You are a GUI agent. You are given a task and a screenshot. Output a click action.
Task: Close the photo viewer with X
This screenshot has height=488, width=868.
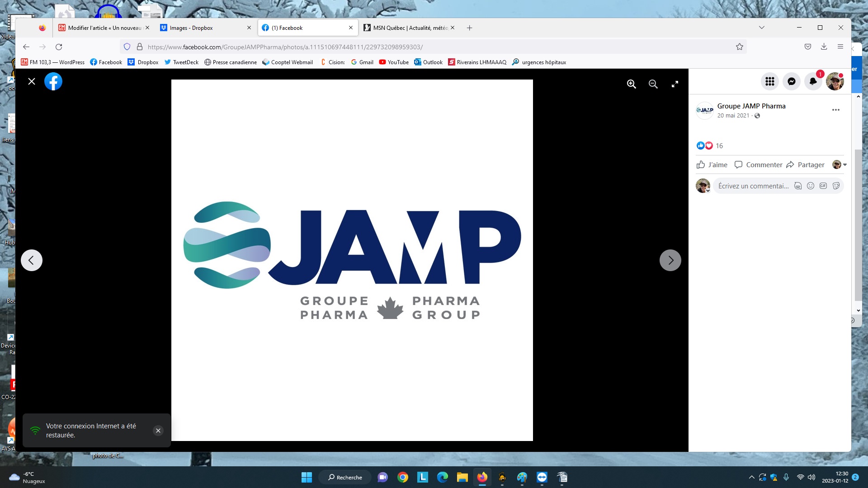coord(32,81)
